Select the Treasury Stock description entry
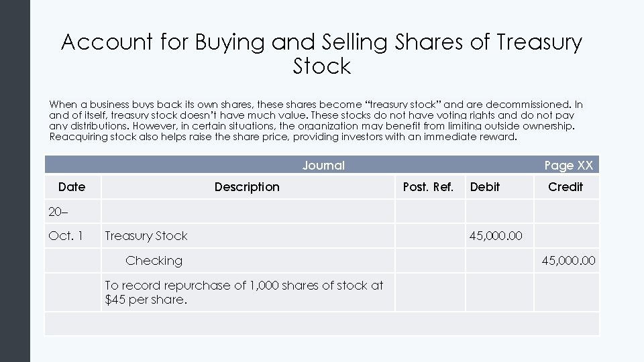The height and width of the screenshot is (362, 644). click(x=146, y=236)
